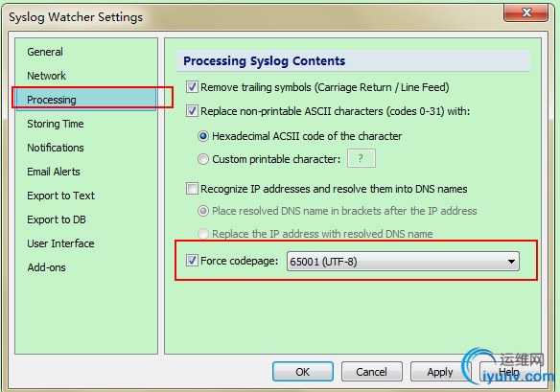Screen dimensions: 560x392
Task: Open User Interface settings
Action: pyautogui.click(x=60, y=243)
